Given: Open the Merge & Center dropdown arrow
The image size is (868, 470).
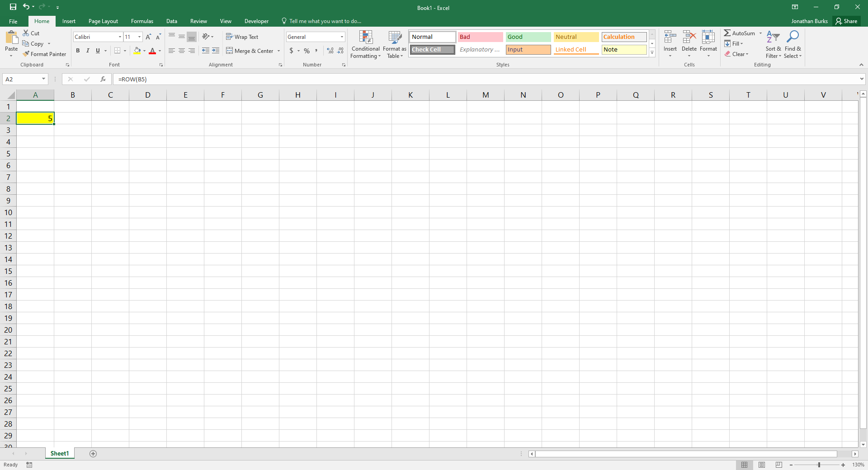Looking at the screenshot, I should point(278,51).
